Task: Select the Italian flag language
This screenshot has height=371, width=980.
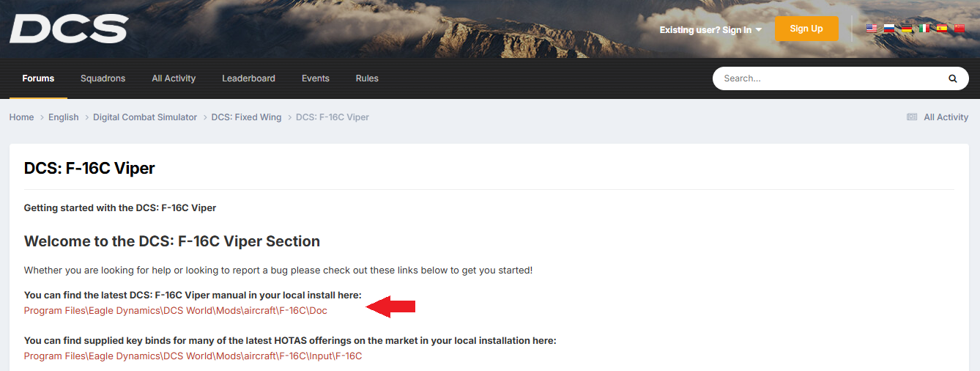Action: click(924, 29)
